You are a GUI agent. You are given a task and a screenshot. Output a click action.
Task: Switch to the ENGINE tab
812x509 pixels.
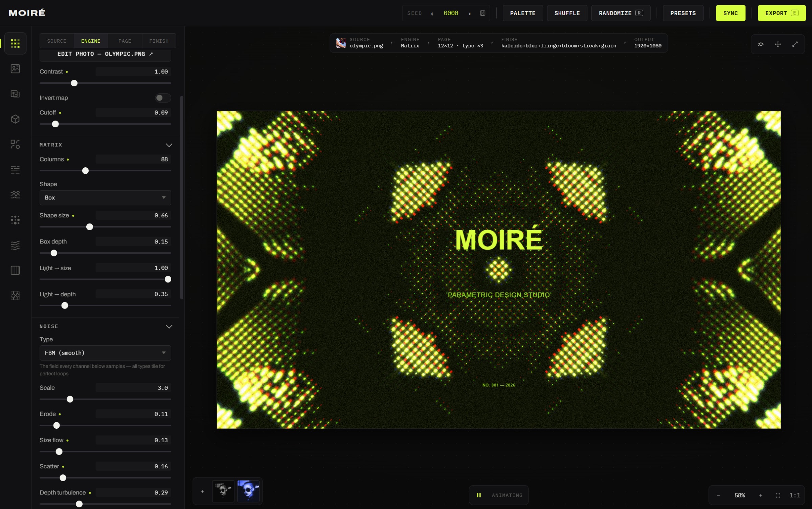(x=91, y=41)
